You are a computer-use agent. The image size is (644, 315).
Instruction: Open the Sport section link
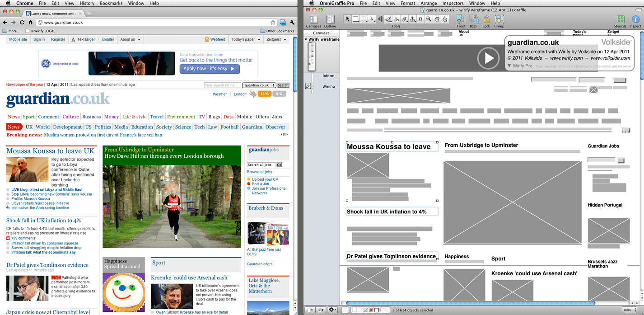coord(28,117)
